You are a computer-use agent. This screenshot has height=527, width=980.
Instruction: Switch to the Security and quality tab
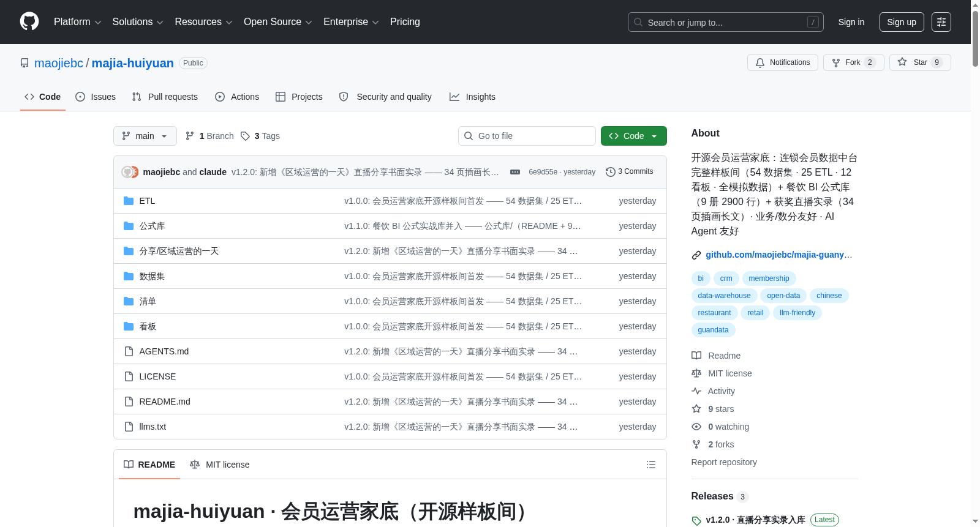[x=385, y=97]
